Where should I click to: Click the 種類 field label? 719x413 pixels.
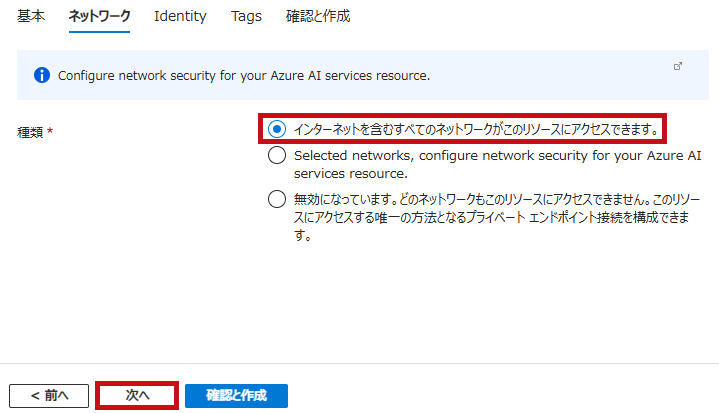(x=30, y=132)
